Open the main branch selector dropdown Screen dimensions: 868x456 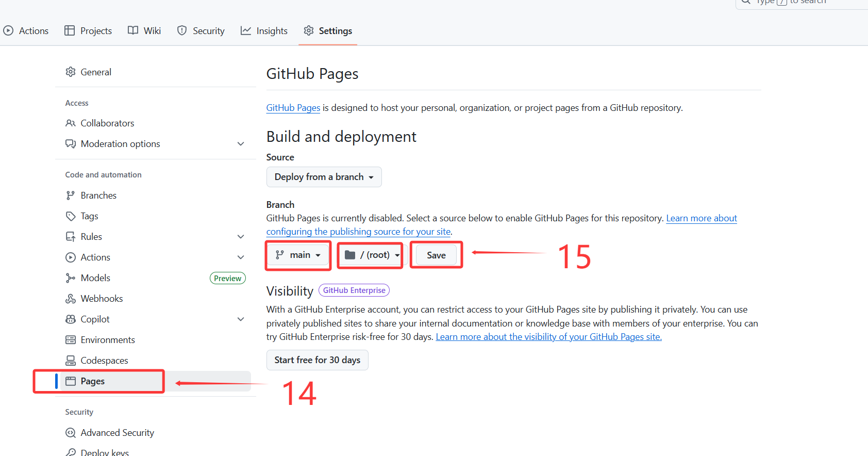pos(298,255)
